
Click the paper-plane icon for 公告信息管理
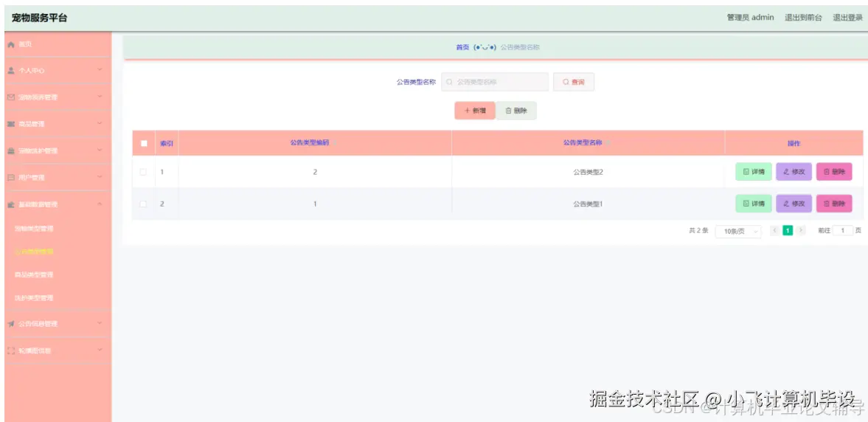10,324
